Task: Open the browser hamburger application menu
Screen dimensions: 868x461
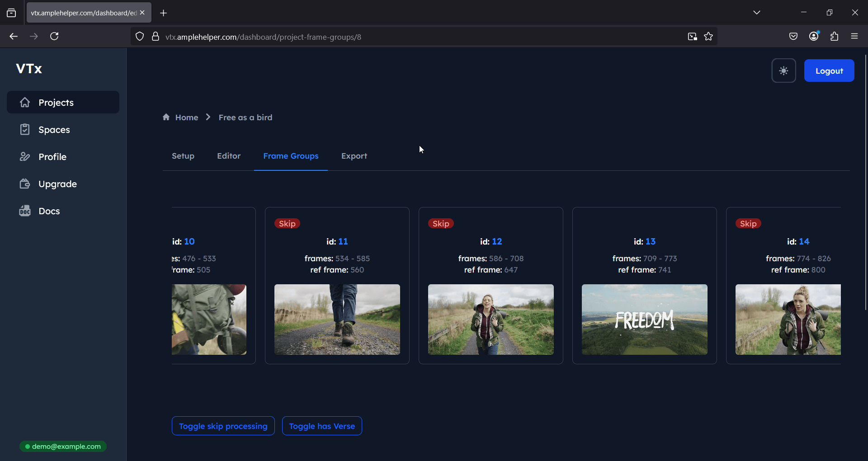Action: (854, 37)
